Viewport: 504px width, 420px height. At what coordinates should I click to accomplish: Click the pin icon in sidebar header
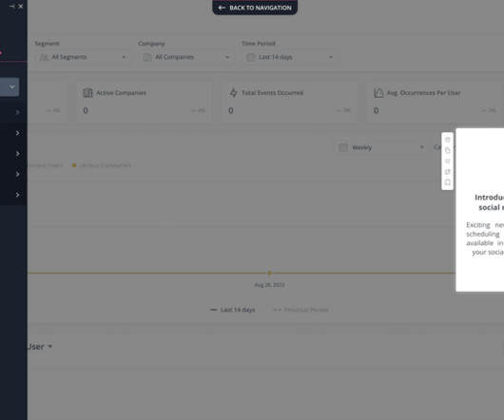(12, 6)
